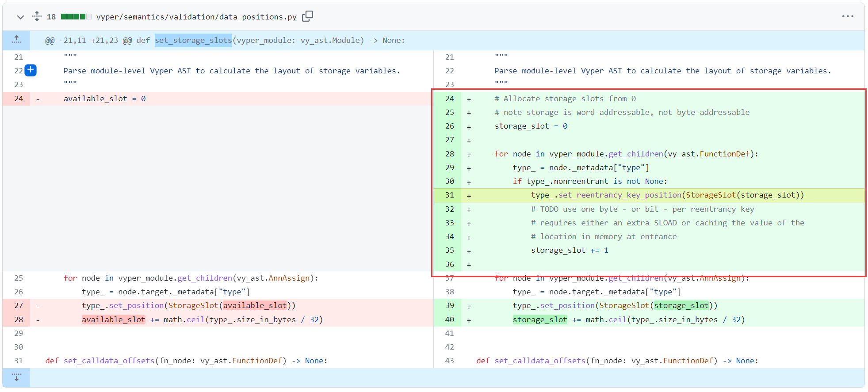
Task: Click highlighted available_slot on deleted line 28
Action: (114, 320)
